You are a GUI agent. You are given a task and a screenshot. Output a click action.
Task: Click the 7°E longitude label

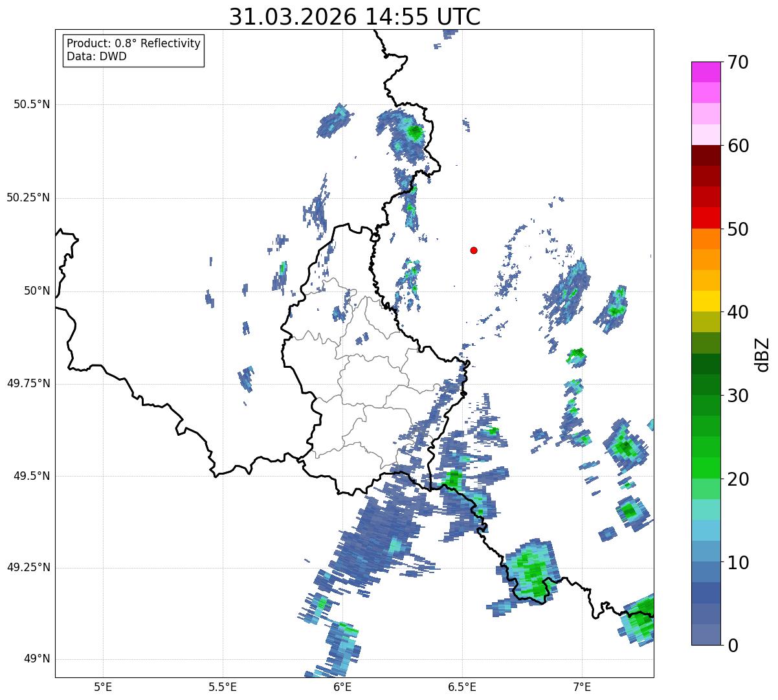582,686
